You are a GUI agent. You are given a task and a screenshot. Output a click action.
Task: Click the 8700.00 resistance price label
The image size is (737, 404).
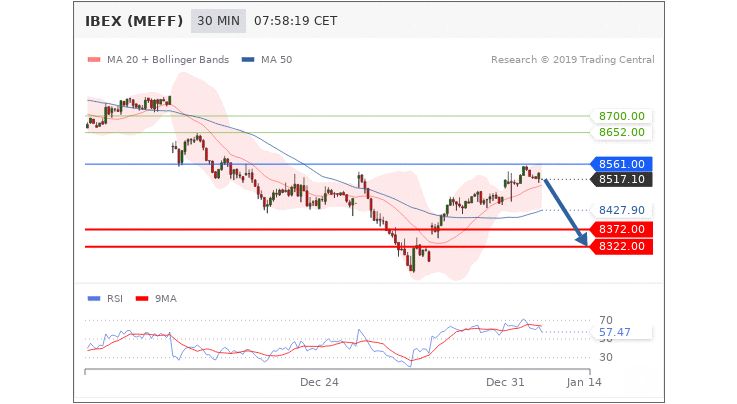[621, 116]
